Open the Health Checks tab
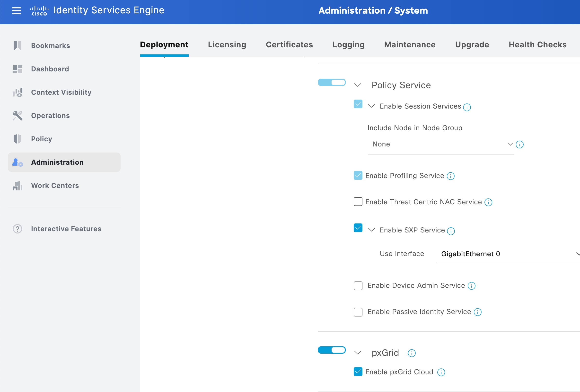The image size is (580, 392). pos(537,45)
